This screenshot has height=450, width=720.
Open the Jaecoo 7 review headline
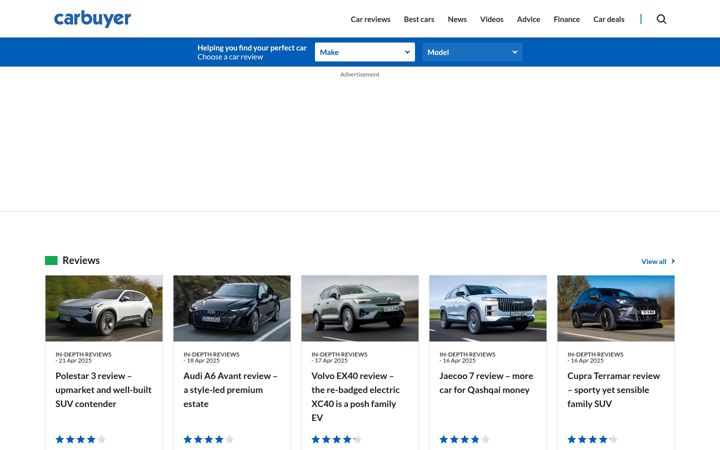click(486, 383)
